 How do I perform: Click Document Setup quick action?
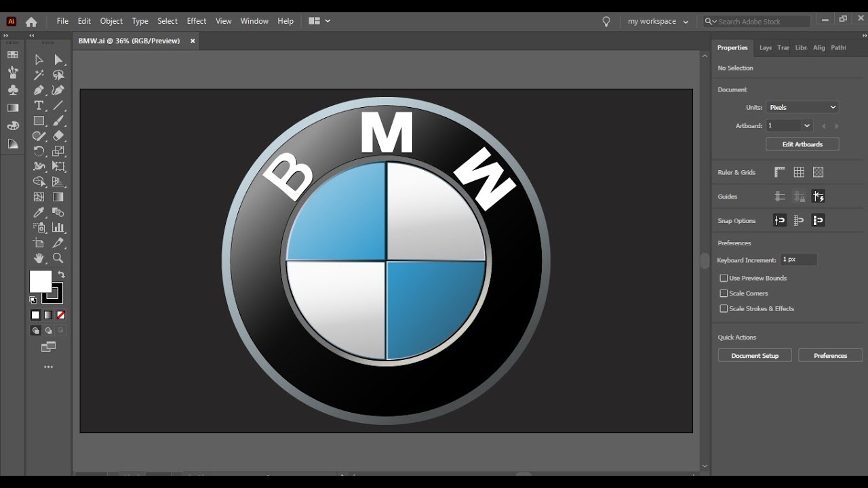coord(755,356)
